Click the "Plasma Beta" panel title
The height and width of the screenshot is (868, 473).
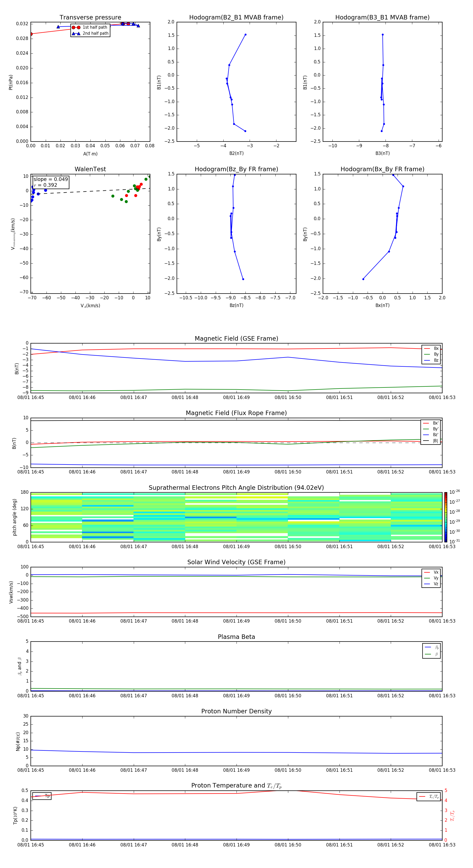[236, 637]
